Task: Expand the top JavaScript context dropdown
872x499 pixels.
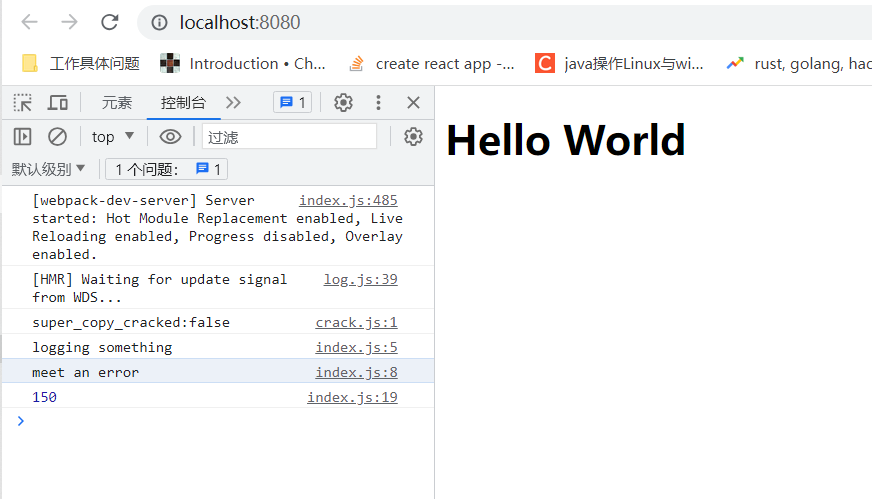Action: click(x=113, y=137)
